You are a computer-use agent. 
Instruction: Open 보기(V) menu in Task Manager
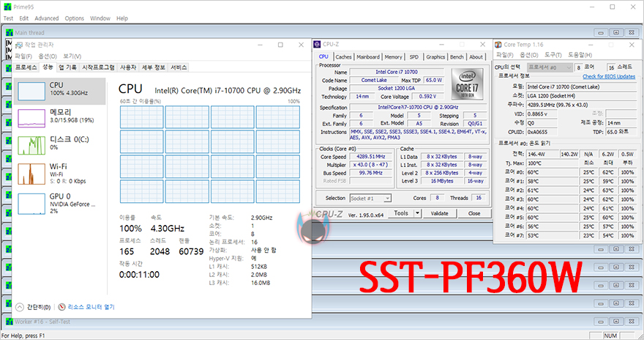[72, 56]
